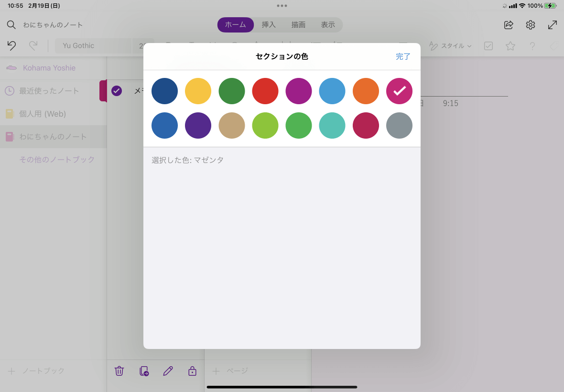The width and height of the screenshot is (564, 392).
Task: Tap the 選択した色: マゼンタ label
Action: [187, 160]
